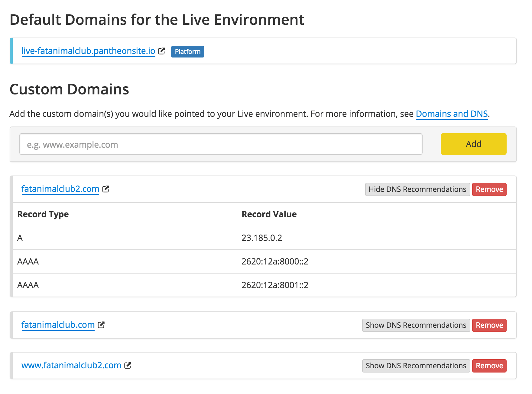The width and height of the screenshot is (532, 394).
Task: Open the fatanimalclub2.com link
Action: [x=60, y=189]
